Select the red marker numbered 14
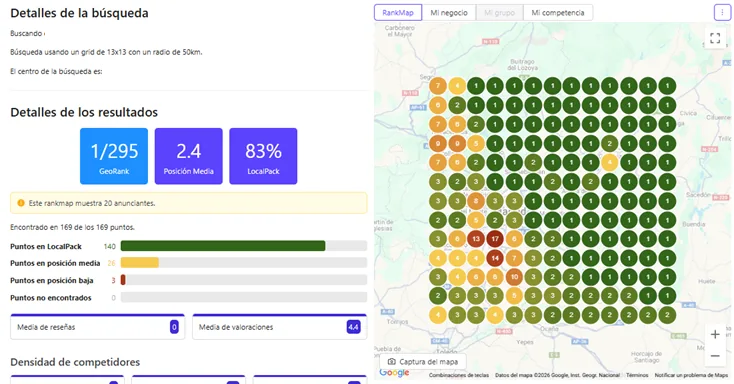Screen dimensions: 734x384 tap(495, 258)
